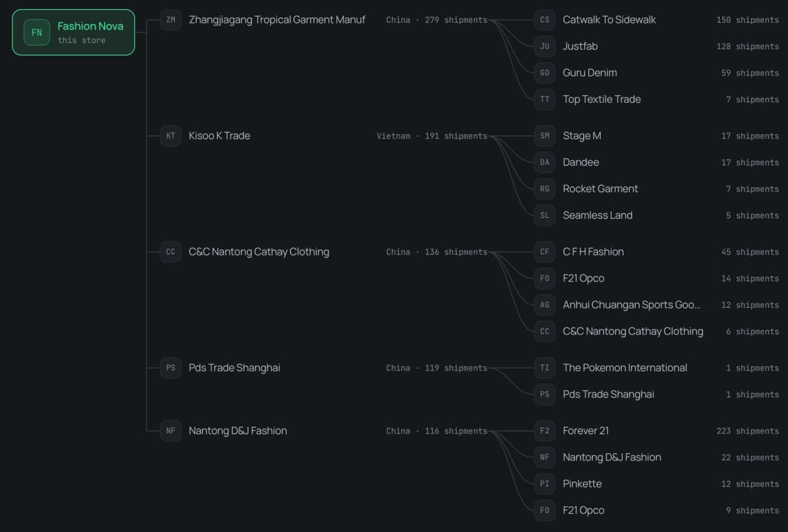Click the '150 shipments' count for Catwalk To Sidewalk
The height and width of the screenshot is (532, 788).
tap(747, 20)
